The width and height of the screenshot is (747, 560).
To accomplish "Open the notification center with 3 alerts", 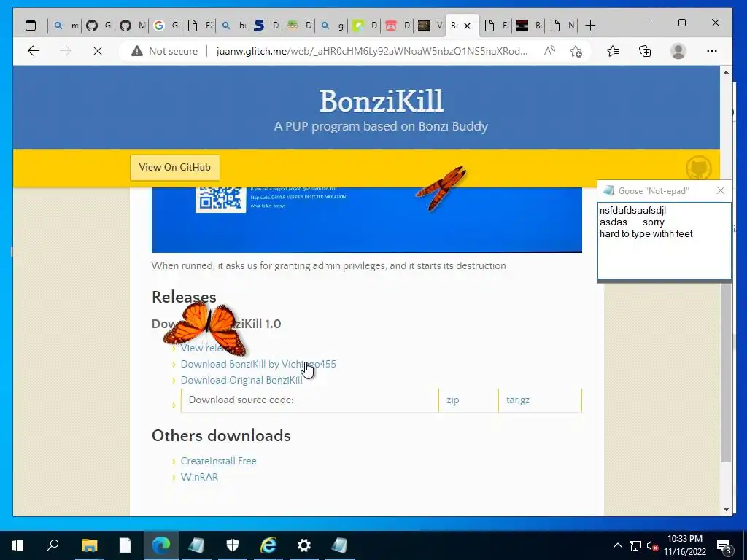I will pyautogui.click(x=724, y=546).
